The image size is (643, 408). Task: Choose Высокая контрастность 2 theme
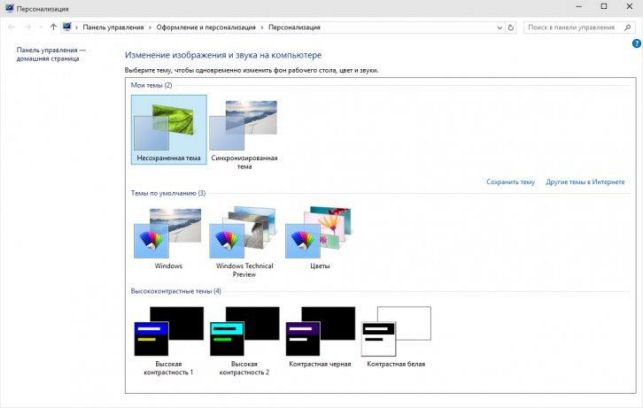point(244,341)
